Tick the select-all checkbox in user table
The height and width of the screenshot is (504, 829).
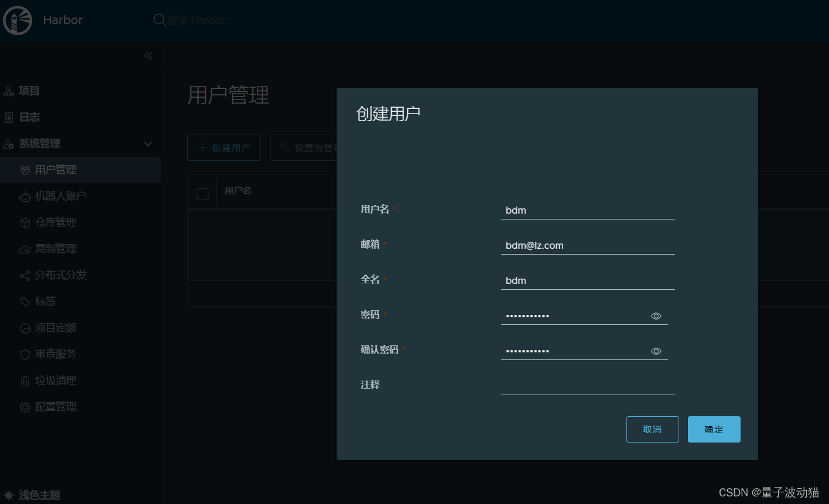tap(203, 194)
